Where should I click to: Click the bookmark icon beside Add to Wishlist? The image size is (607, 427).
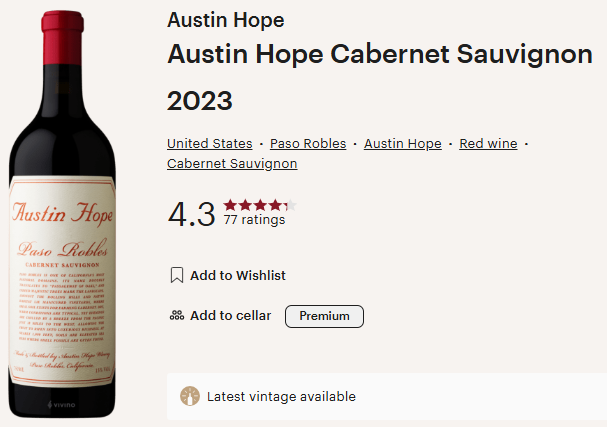click(x=177, y=275)
